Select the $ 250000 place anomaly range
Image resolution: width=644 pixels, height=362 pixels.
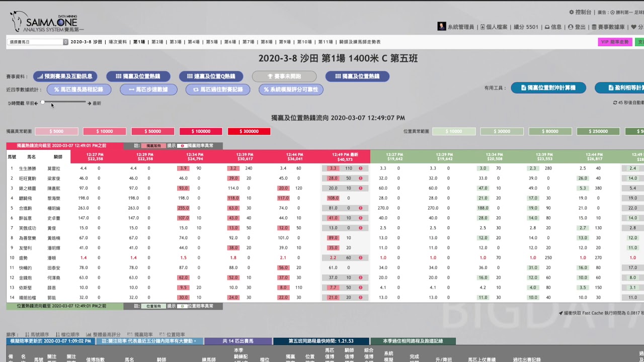click(x=598, y=131)
